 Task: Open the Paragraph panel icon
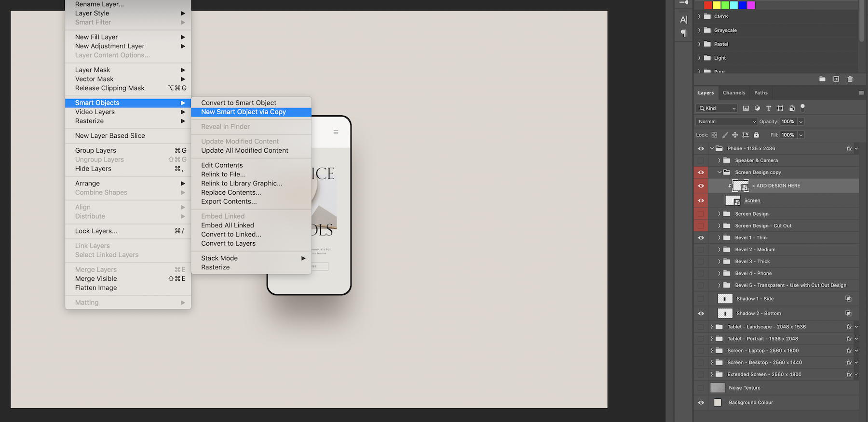coord(683,33)
